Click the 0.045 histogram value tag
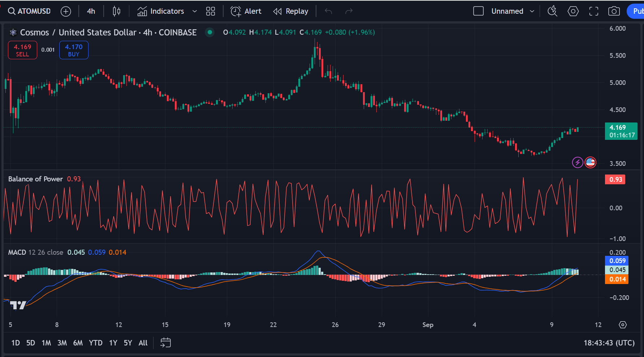This screenshot has width=644, height=357. point(617,270)
